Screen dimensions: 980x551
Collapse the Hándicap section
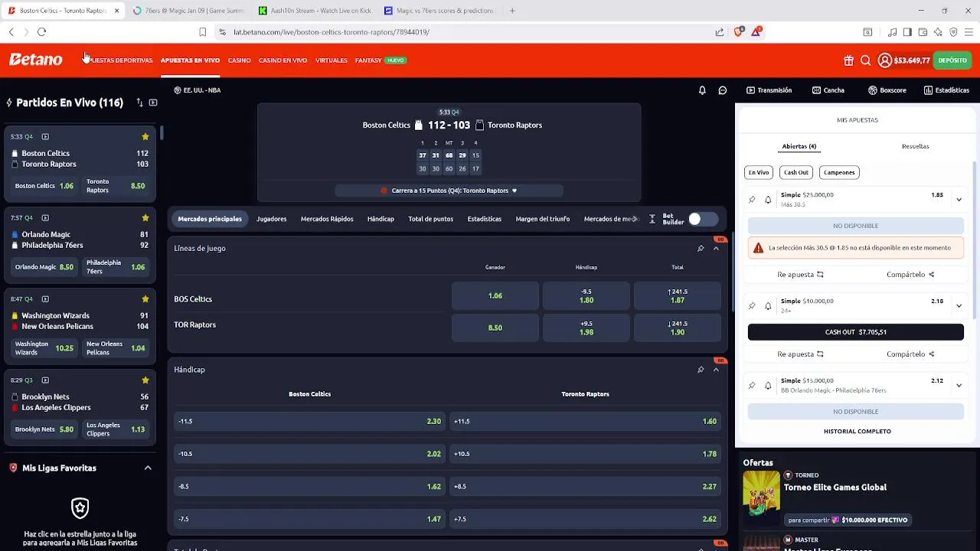coord(716,370)
